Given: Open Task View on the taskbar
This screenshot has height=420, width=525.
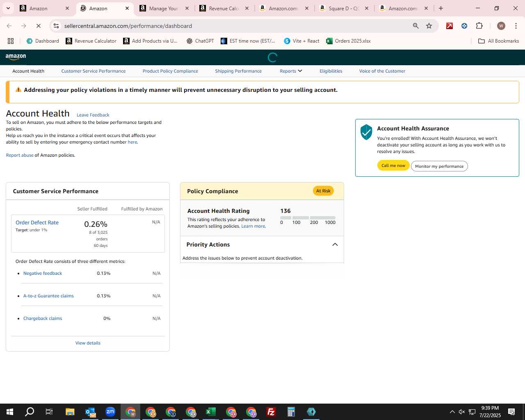Looking at the screenshot, I should 49,412.
